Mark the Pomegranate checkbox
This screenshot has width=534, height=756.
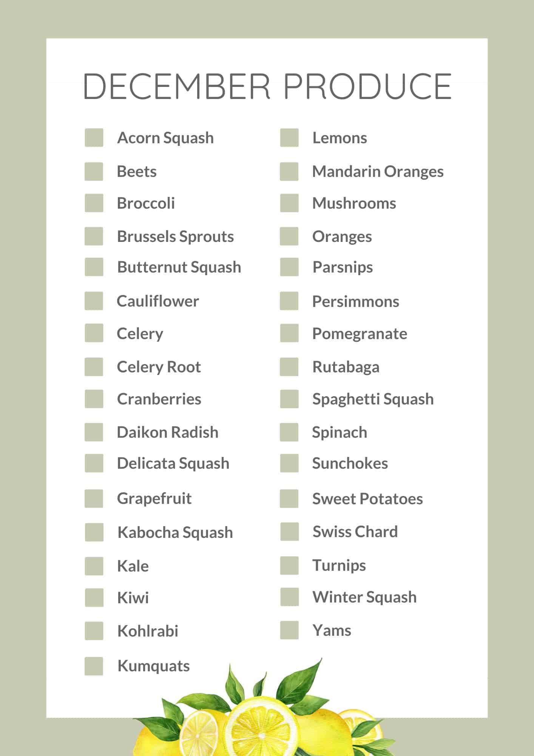click(289, 333)
